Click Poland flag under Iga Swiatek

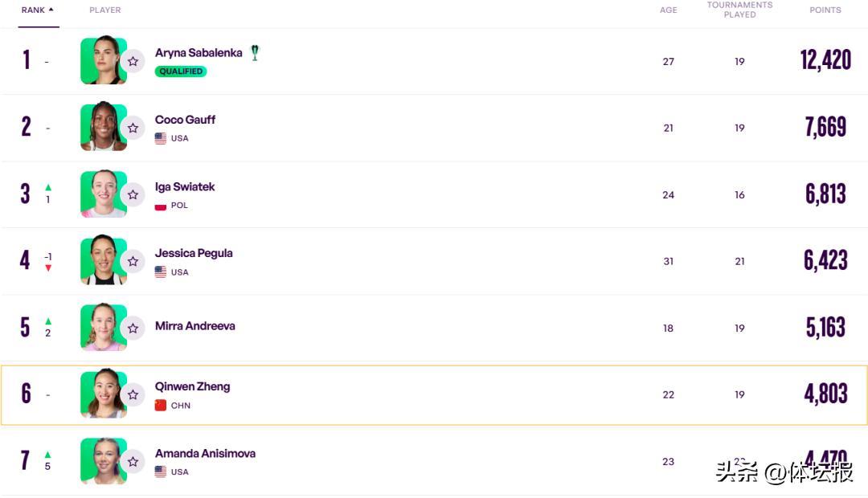point(161,205)
